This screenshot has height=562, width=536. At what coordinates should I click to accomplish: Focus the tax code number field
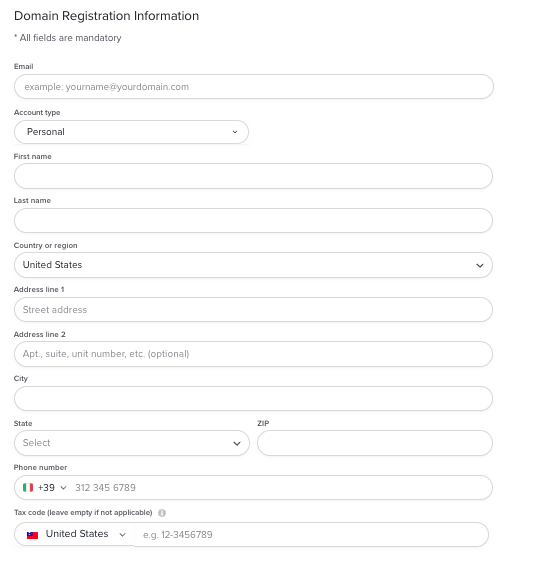[311, 534]
